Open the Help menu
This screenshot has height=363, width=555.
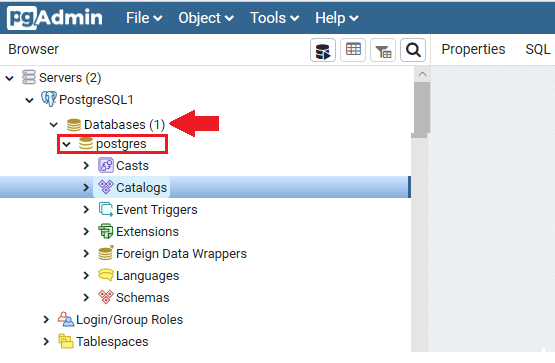(x=337, y=18)
